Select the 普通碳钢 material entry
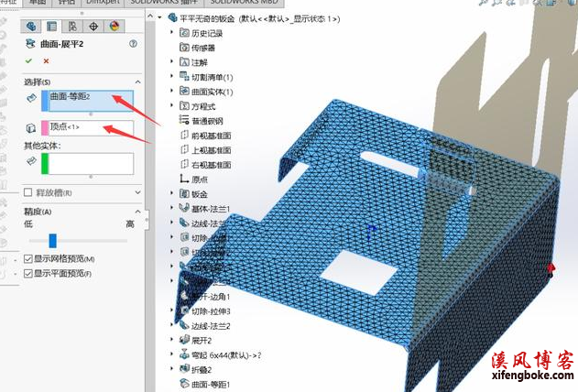Image resolution: width=578 pixels, height=392 pixels. (202, 121)
